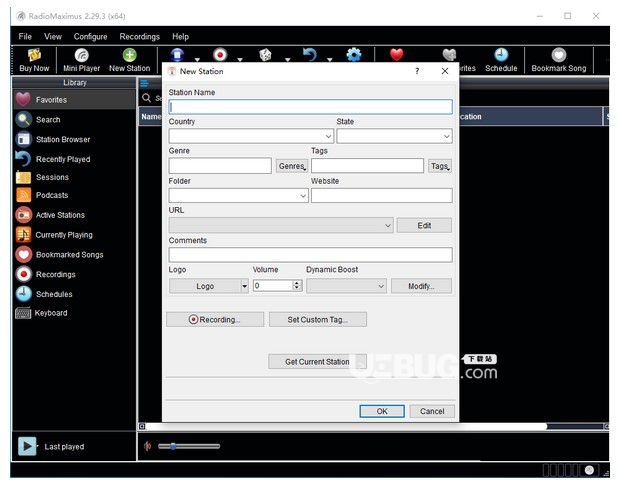
Task: Click the volume speaker icon
Action: [x=147, y=446]
